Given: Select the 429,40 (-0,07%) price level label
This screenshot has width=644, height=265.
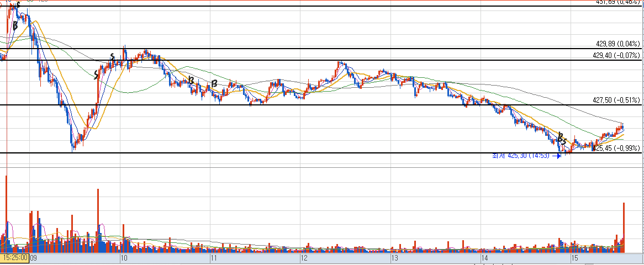Looking at the screenshot, I should click(618, 55).
